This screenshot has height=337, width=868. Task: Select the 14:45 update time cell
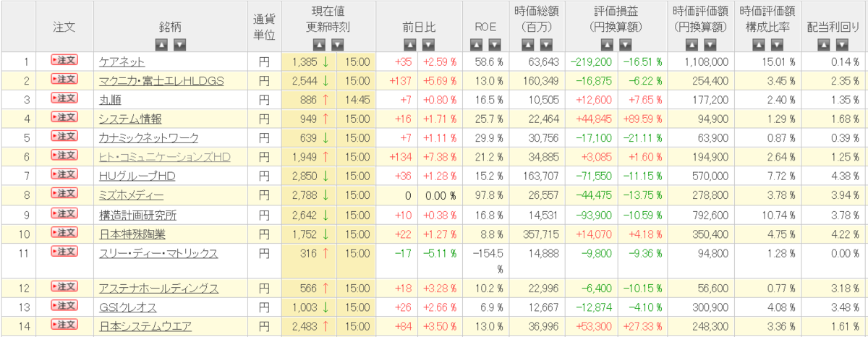(357, 100)
